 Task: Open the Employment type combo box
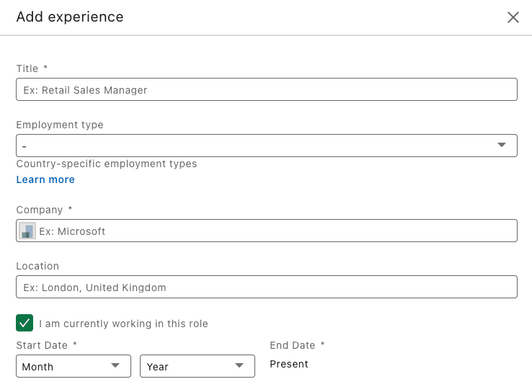click(267, 146)
